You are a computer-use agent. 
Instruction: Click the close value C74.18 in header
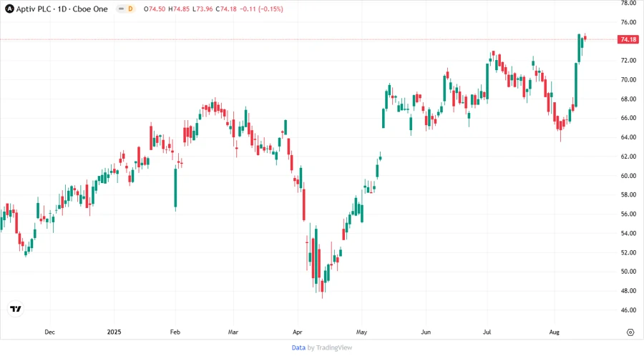[x=226, y=9]
